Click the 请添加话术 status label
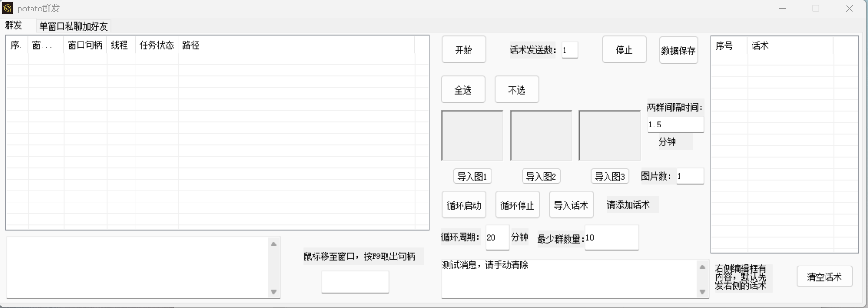This screenshot has height=308, width=868. pyautogui.click(x=628, y=205)
